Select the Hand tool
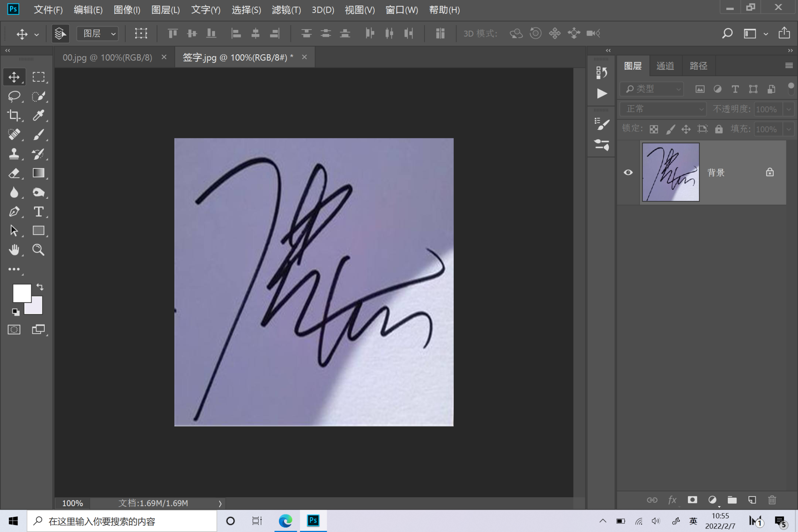 pyautogui.click(x=14, y=250)
